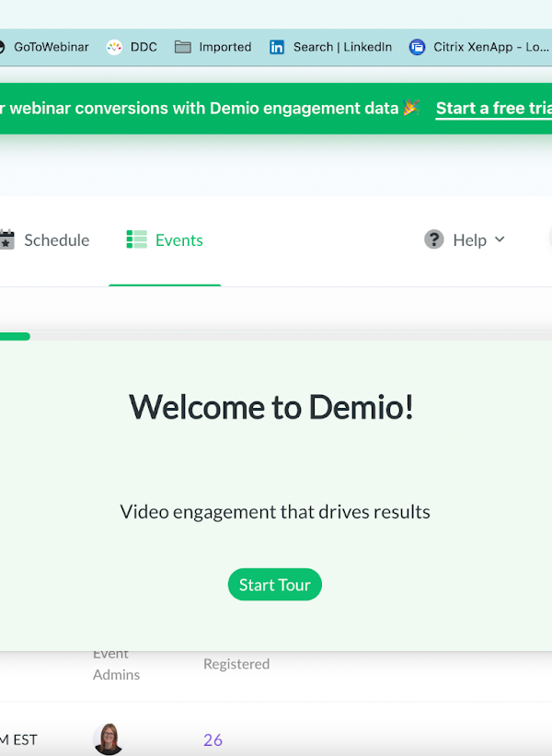The image size is (552, 756).
Task: Click the Registered column header
Action: click(x=236, y=664)
